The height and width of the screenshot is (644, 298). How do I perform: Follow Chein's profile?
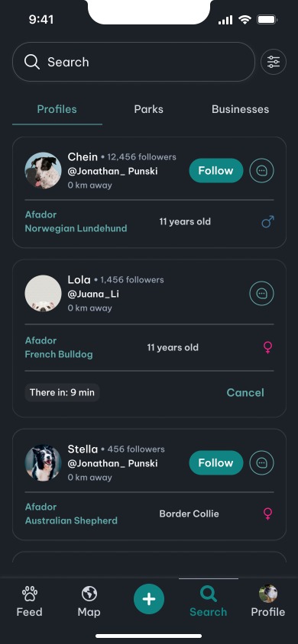216,171
